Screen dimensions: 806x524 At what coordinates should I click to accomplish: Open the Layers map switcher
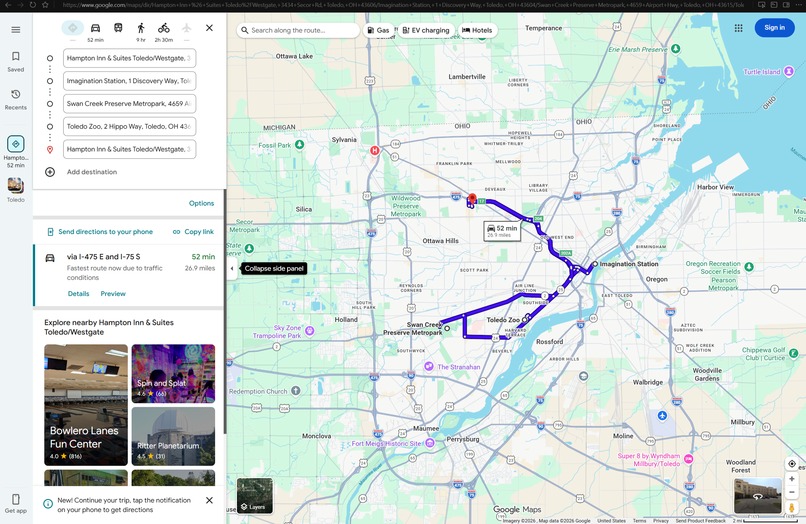coord(255,496)
